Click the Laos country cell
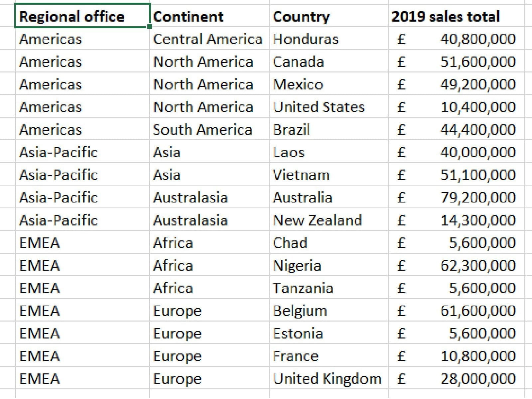This screenshot has width=532, height=399. point(289,152)
